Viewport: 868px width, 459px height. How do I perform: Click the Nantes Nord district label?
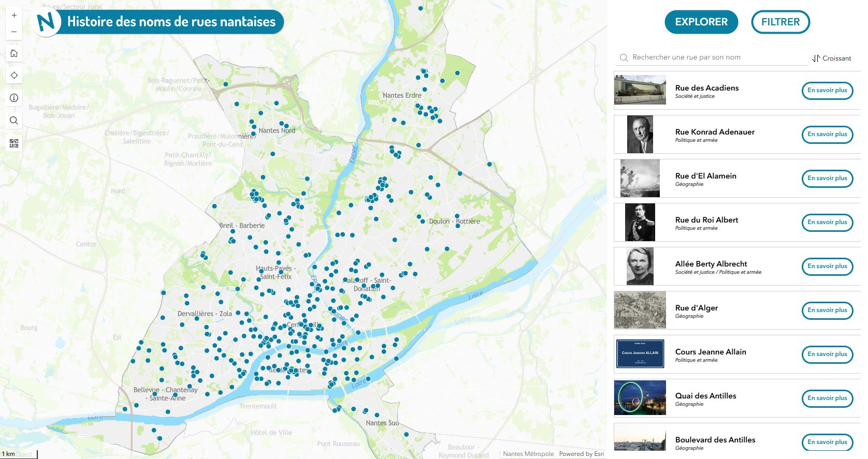pyautogui.click(x=277, y=130)
